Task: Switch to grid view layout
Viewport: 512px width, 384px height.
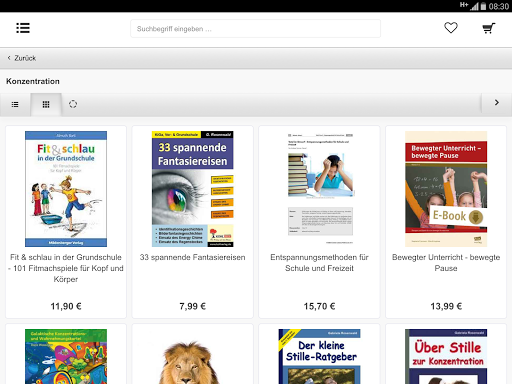Action: point(46,105)
